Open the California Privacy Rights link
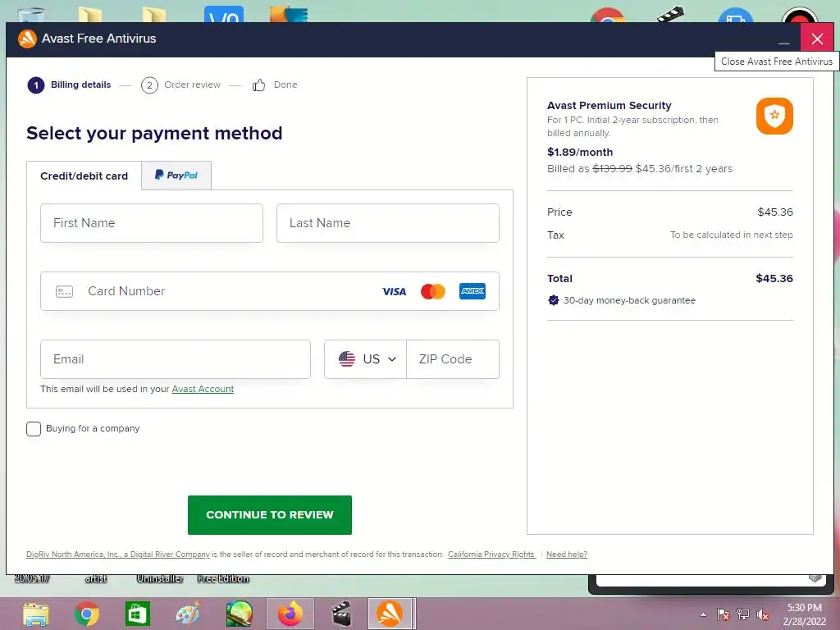The image size is (840, 630). 491,555
